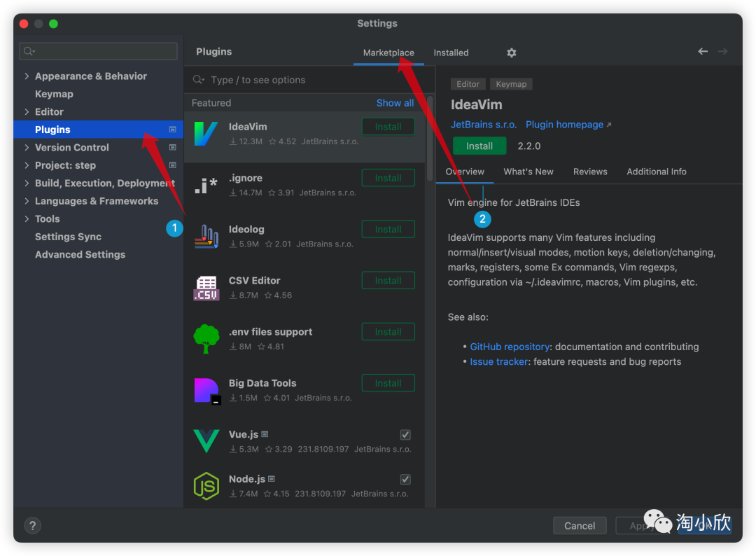The image size is (756, 556).
Task: Install IdeaVim from the plugin list
Action: [x=388, y=127]
